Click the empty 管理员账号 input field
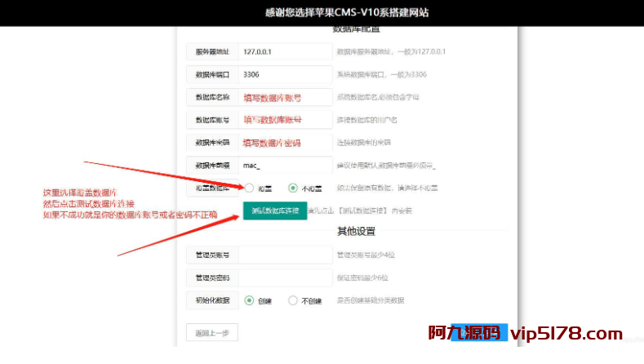This screenshot has width=644, height=364. 286,255
